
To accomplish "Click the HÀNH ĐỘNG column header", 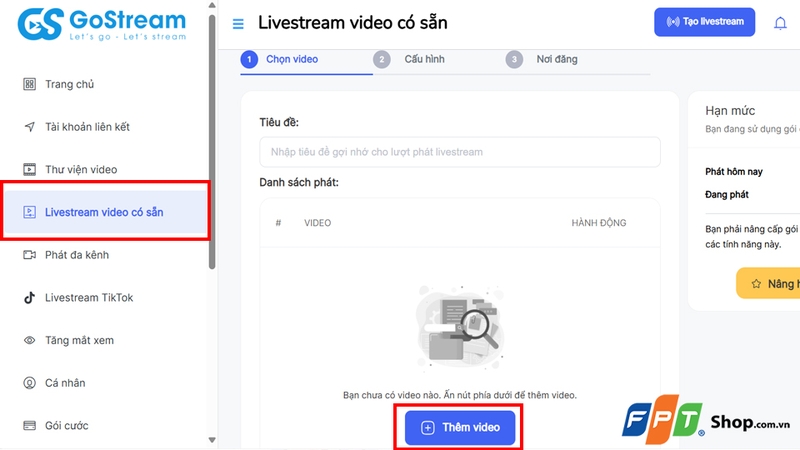I will [x=598, y=223].
